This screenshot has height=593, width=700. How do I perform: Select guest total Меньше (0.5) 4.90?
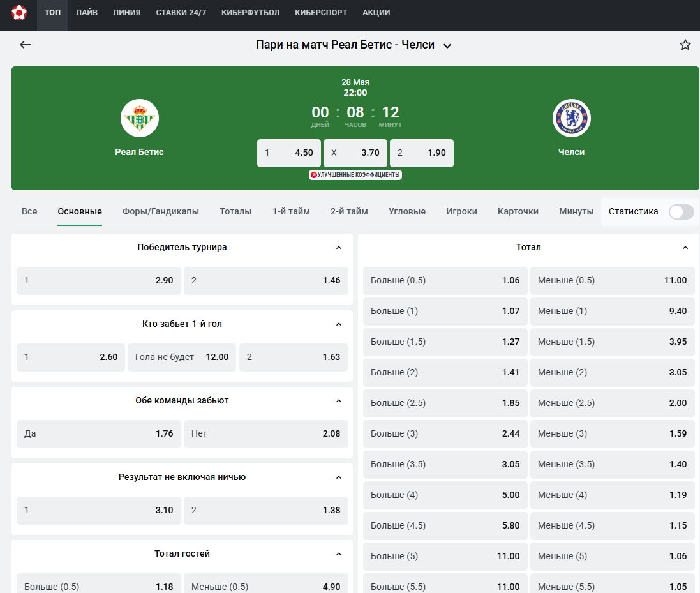tap(266, 583)
